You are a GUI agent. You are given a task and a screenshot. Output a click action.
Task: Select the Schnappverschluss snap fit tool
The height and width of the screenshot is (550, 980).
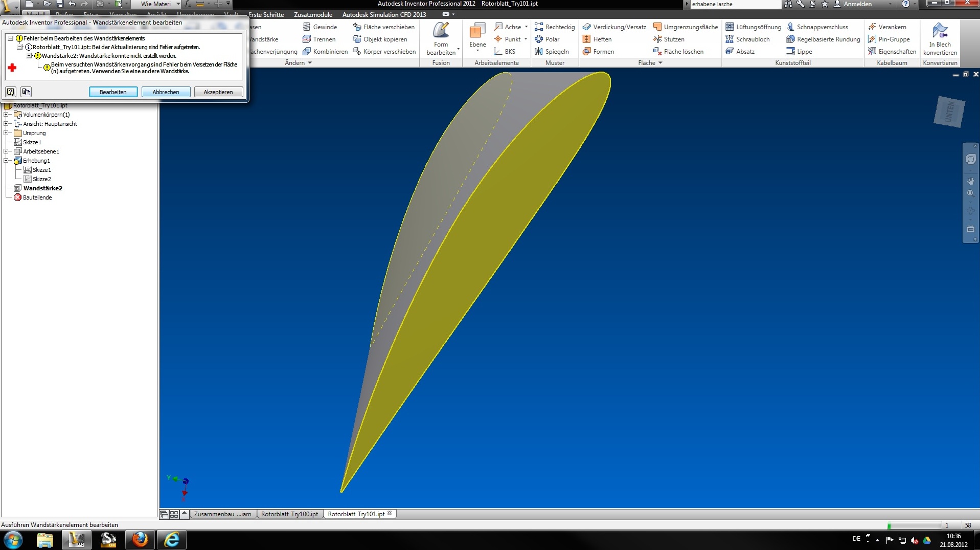coord(817,27)
